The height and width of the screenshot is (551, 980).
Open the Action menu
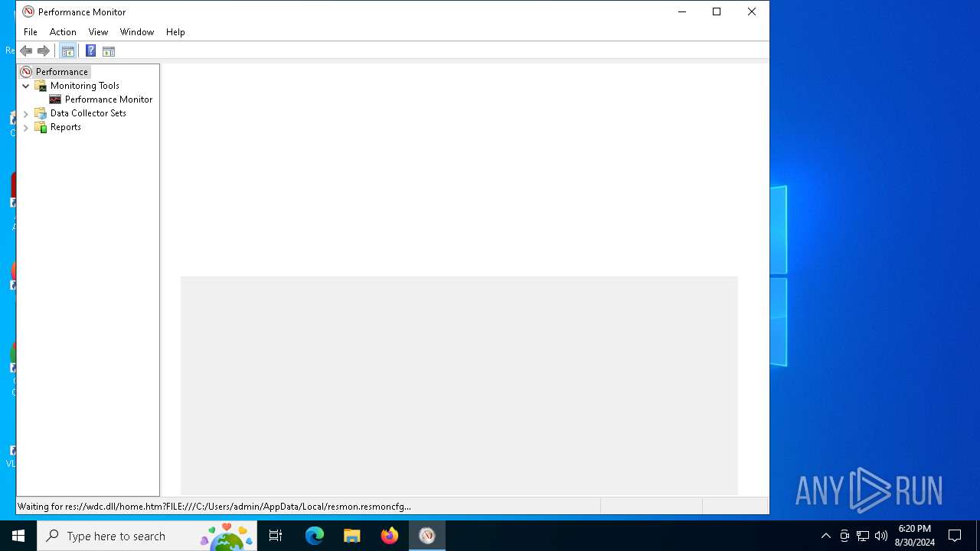63,32
